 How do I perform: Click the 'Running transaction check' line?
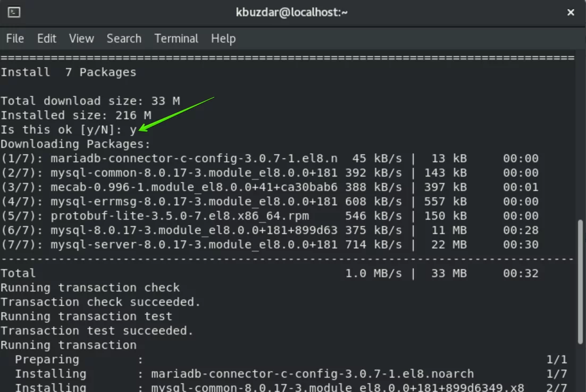click(x=90, y=288)
